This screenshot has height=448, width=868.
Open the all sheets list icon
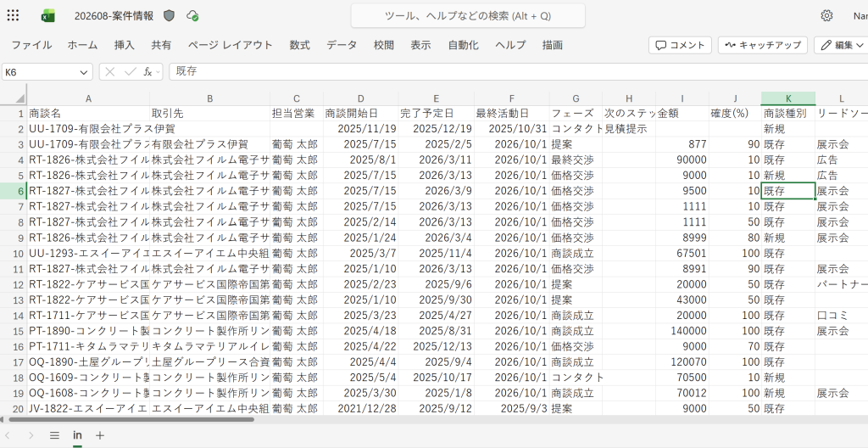pos(54,435)
